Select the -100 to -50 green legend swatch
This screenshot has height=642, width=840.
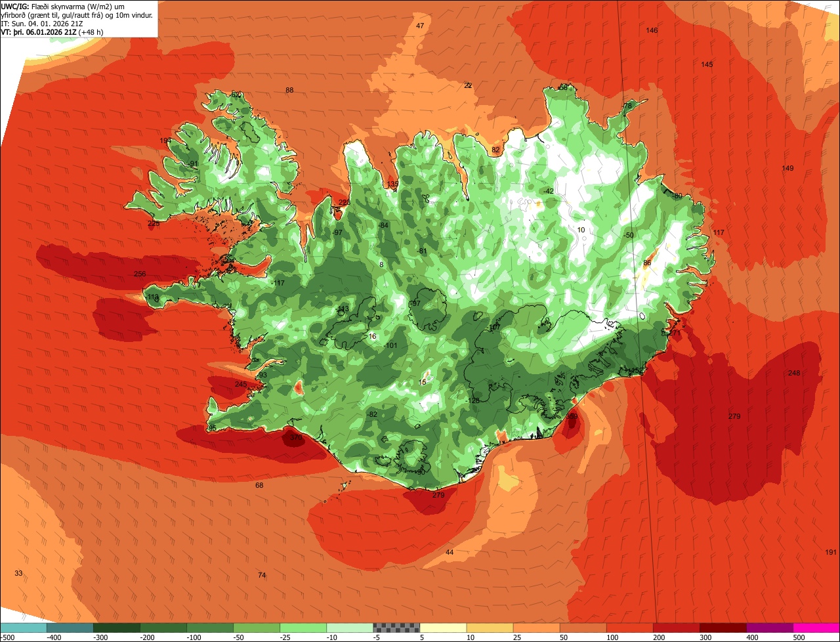coord(210,628)
